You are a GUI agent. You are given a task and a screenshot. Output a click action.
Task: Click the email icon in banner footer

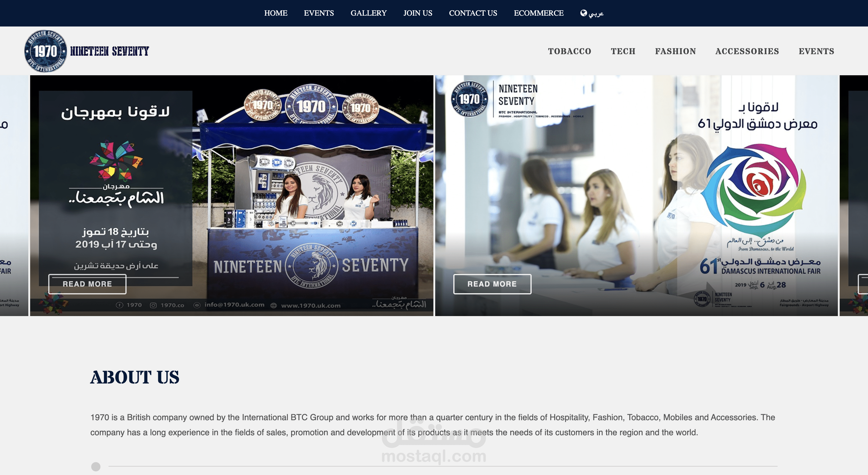pos(197,305)
